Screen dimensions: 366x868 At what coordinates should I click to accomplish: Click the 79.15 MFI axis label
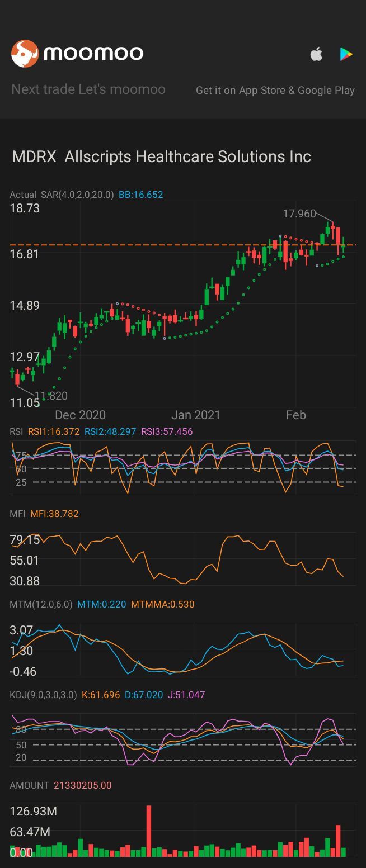pos(25,540)
